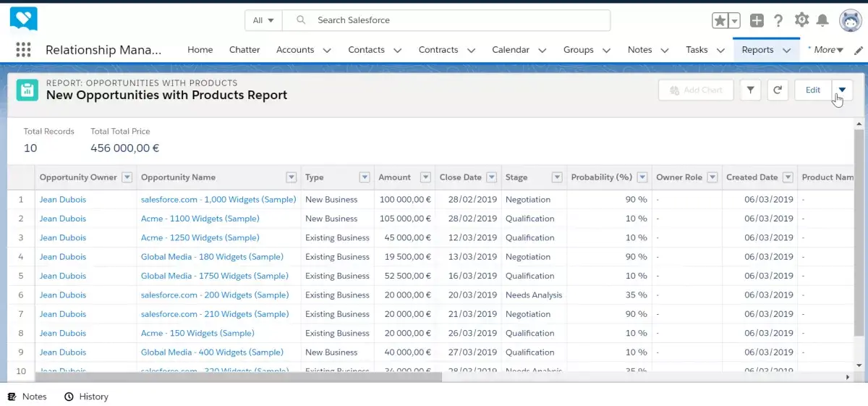Expand the Contacts tab chevron
The image size is (868, 406).
click(397, 51)
